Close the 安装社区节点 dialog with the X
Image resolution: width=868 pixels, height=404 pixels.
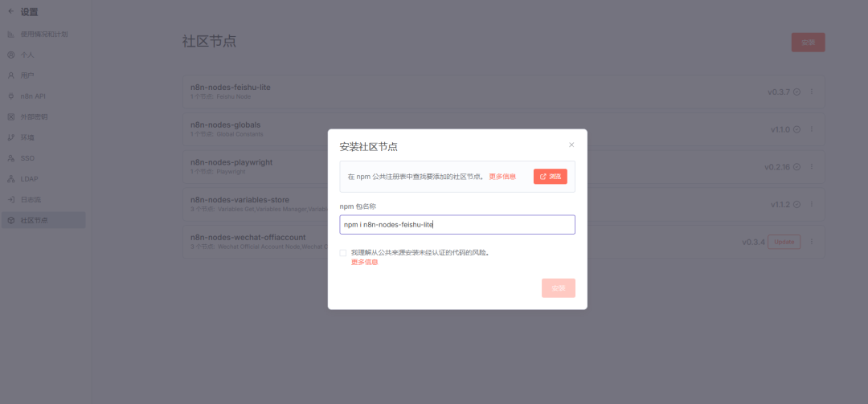571,145
